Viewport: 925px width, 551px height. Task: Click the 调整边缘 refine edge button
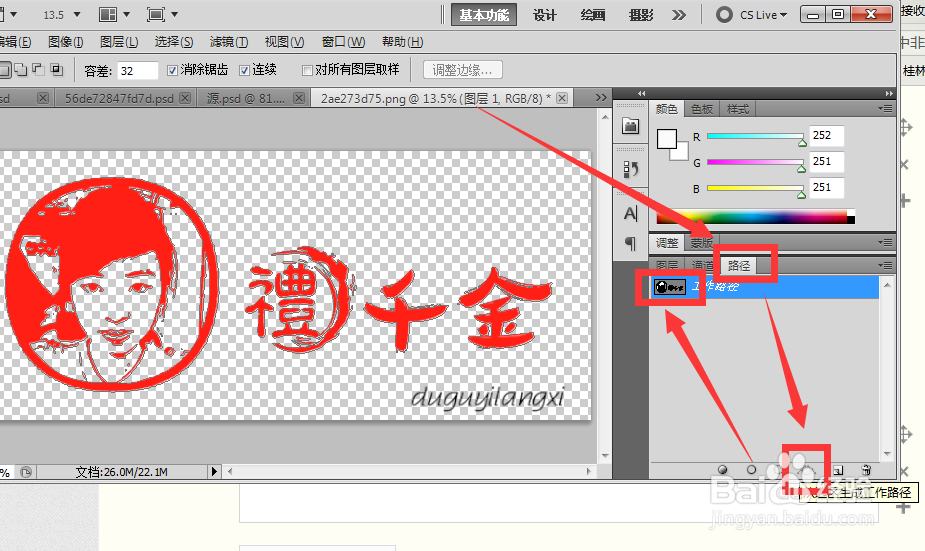[462, 70]
